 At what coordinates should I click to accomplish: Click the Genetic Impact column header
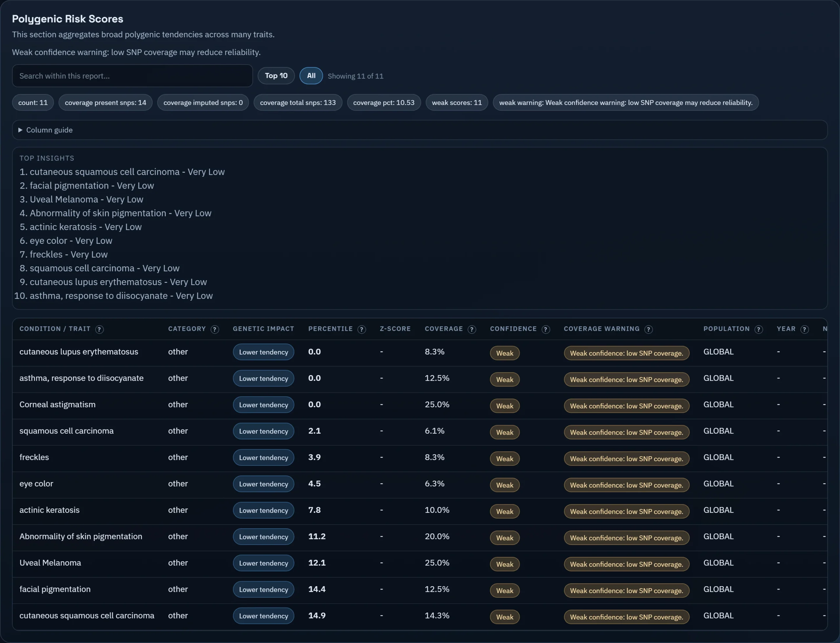[263, 329]
